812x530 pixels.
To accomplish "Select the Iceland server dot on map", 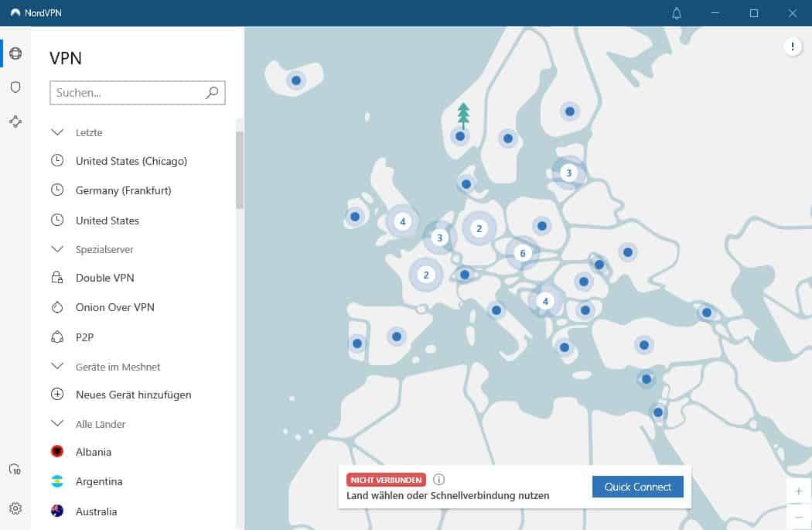I will click(296, 80).
